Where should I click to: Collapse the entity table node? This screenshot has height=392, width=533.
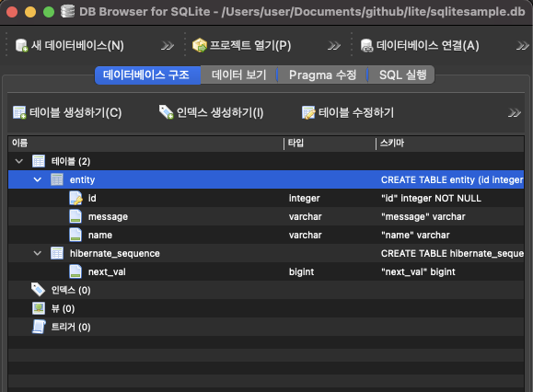point(38,179)
